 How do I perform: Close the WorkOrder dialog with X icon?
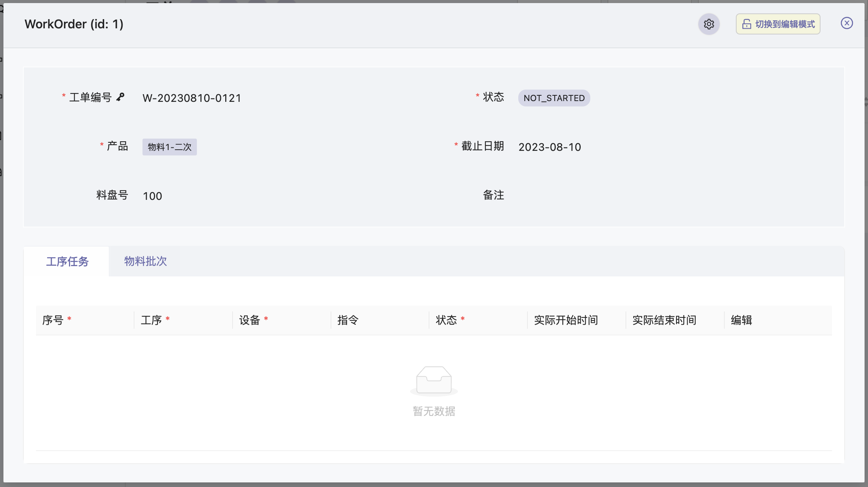tap(847, 23)
